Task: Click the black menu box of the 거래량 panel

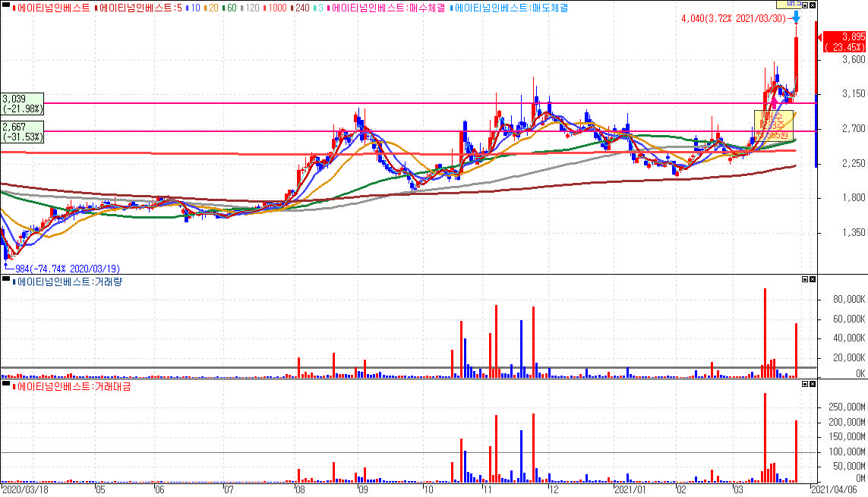Action: pos(6,280)
